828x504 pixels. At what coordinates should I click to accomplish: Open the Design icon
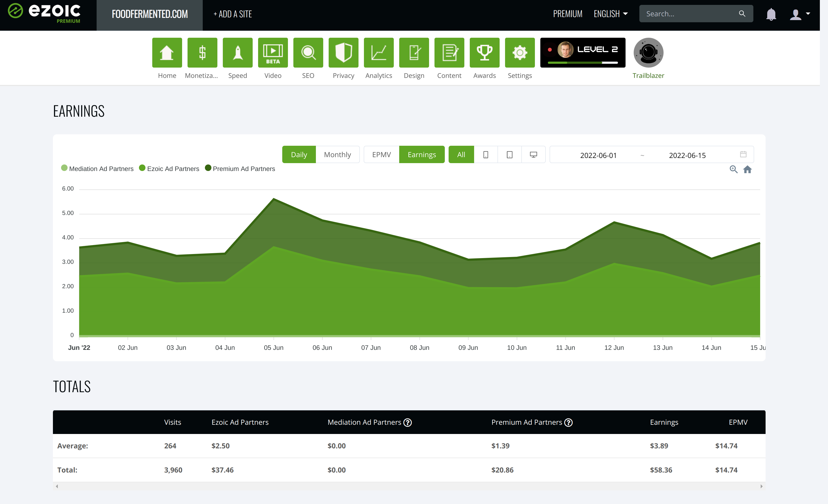pos(414,52)
